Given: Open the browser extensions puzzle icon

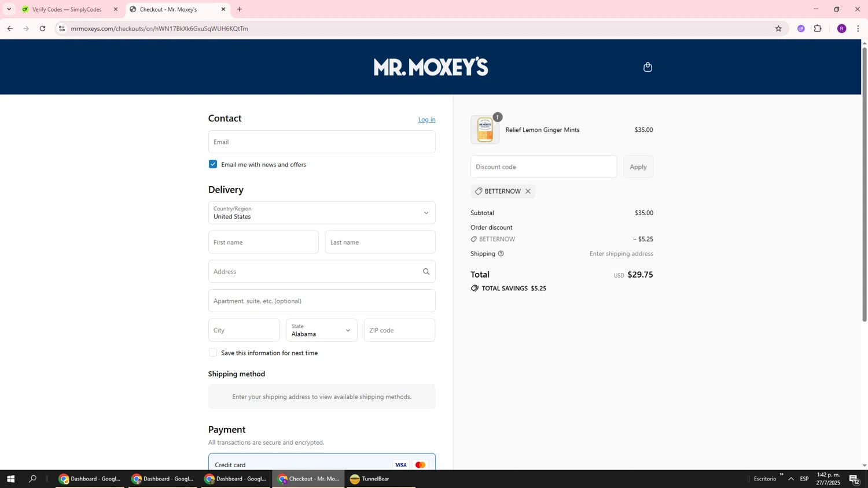Looking at the screenshot, I should (x=818, y=28).
